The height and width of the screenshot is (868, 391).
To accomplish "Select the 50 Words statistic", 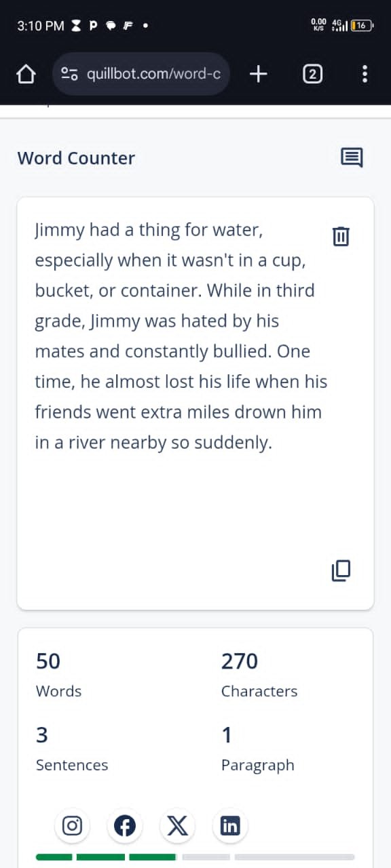I will (59, 675).
